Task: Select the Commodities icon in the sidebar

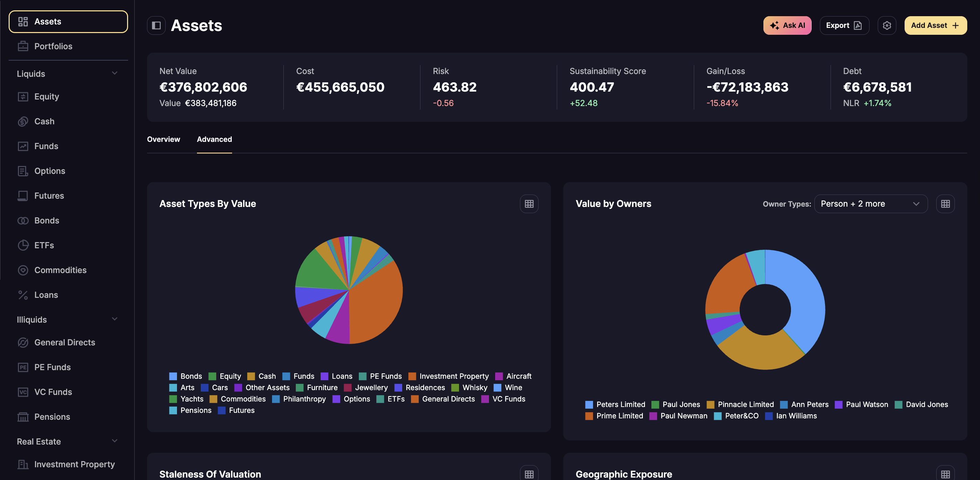Action: [23, 270]
